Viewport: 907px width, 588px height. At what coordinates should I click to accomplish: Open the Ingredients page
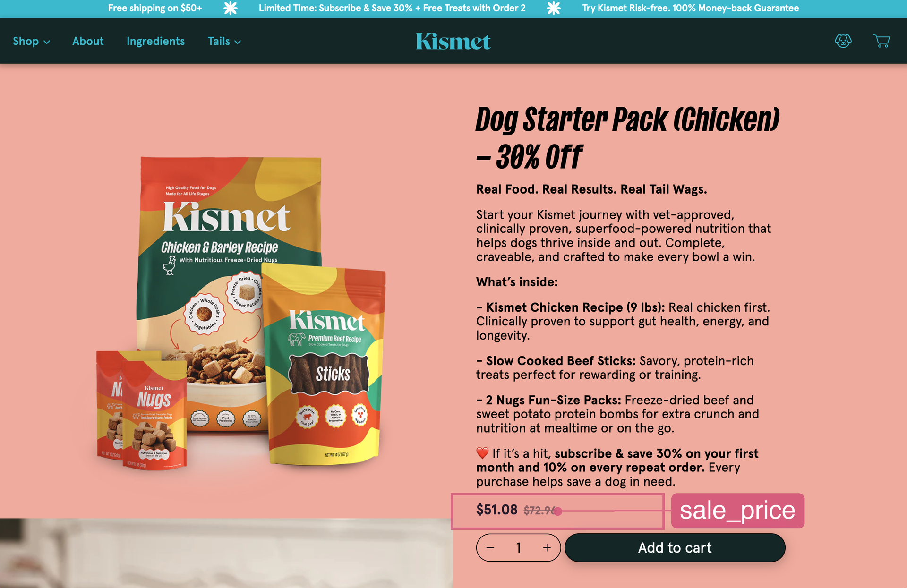155,41
